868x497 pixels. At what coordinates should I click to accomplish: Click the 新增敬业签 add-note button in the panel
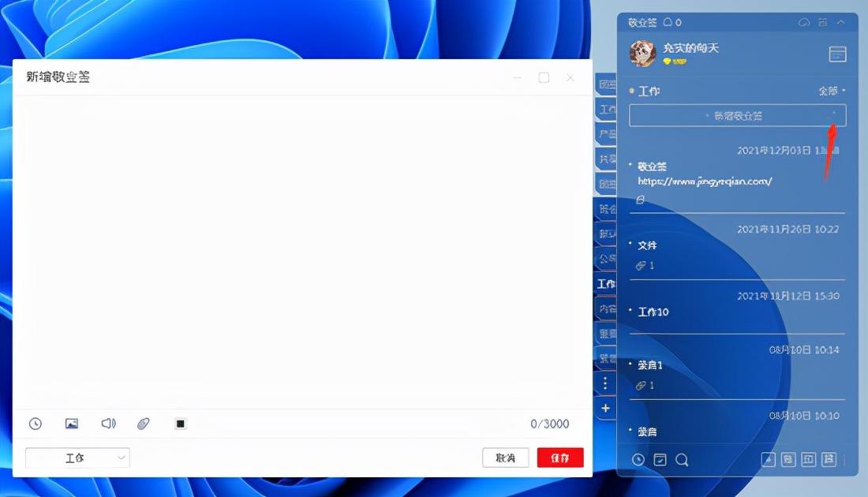(737, 116)
